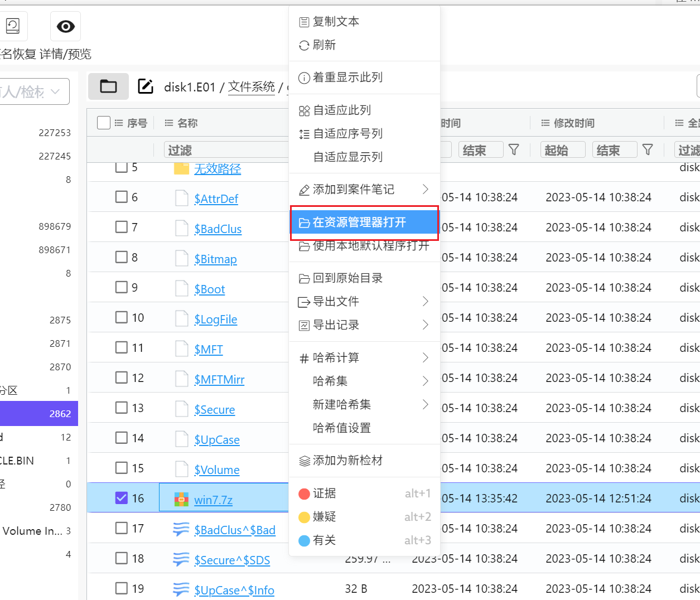Click the edit path pencil icon
The image size is (700, 600).
[145, 86]
